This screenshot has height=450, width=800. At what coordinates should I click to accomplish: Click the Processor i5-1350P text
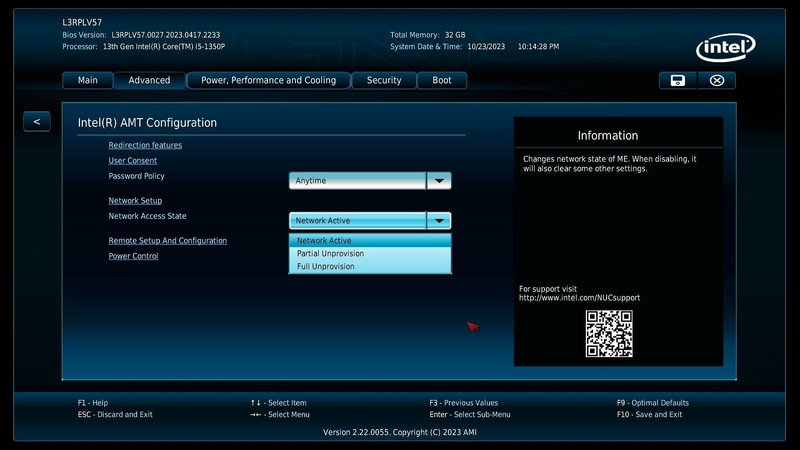pyautogui.click(x=164, y=46)
